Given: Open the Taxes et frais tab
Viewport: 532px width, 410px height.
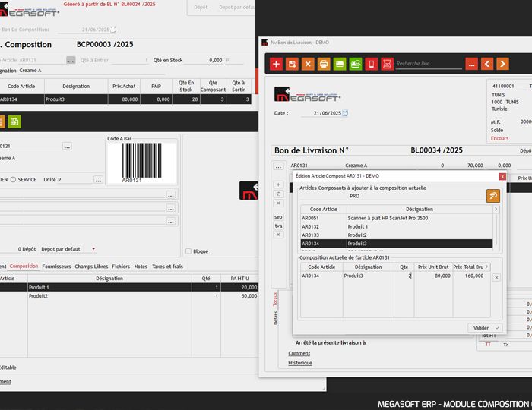Looking at the screenshot, I should click(x=167, y=266).
